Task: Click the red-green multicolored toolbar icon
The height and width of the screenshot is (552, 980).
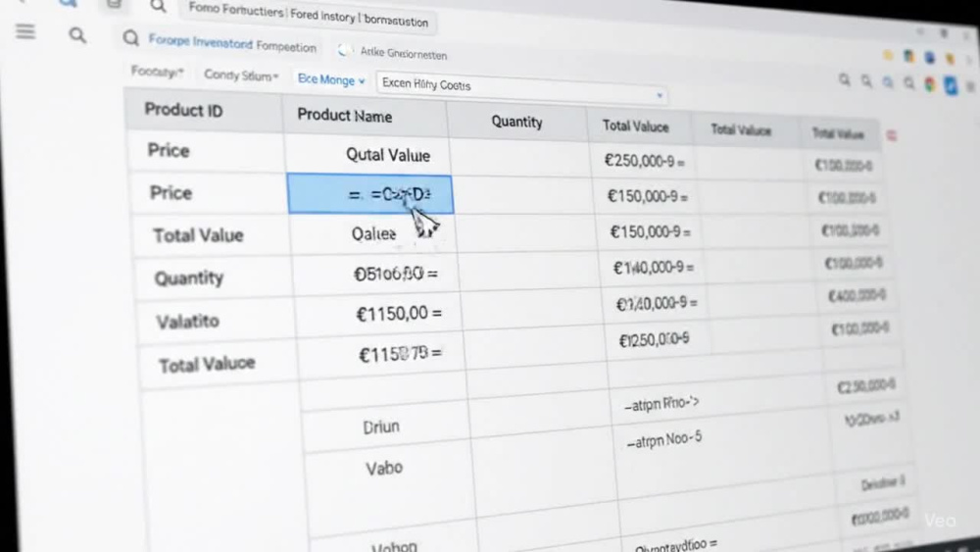Action: click(930, 84)
